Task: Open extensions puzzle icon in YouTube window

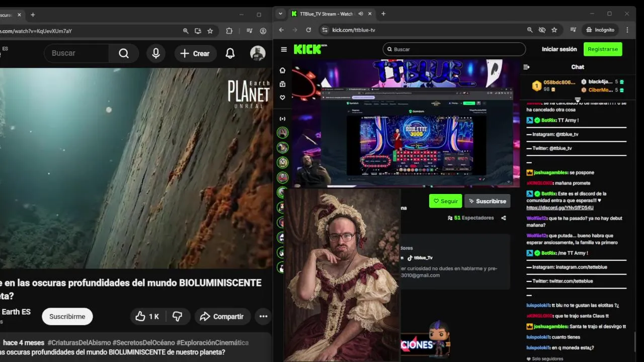Action: (x=229, y=31)
